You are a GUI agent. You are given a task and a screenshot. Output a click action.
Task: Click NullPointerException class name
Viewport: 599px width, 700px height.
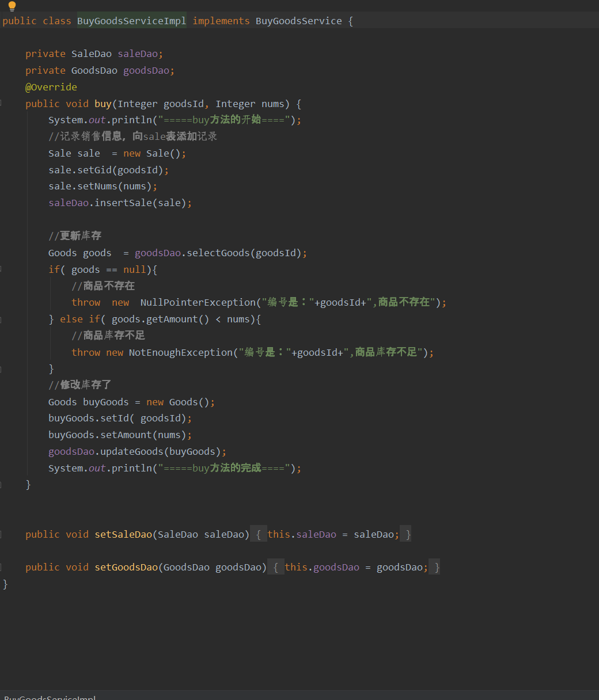pyautogui.click(x=198, y=302)
